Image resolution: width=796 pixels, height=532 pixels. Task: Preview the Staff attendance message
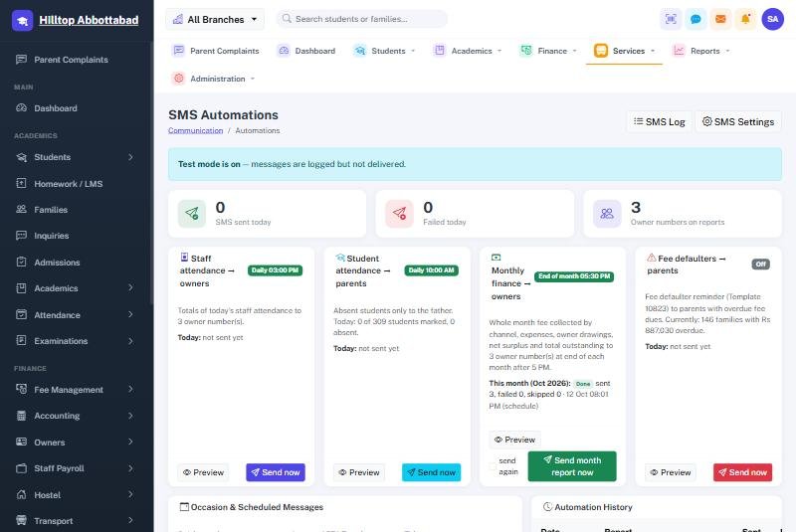203,472
